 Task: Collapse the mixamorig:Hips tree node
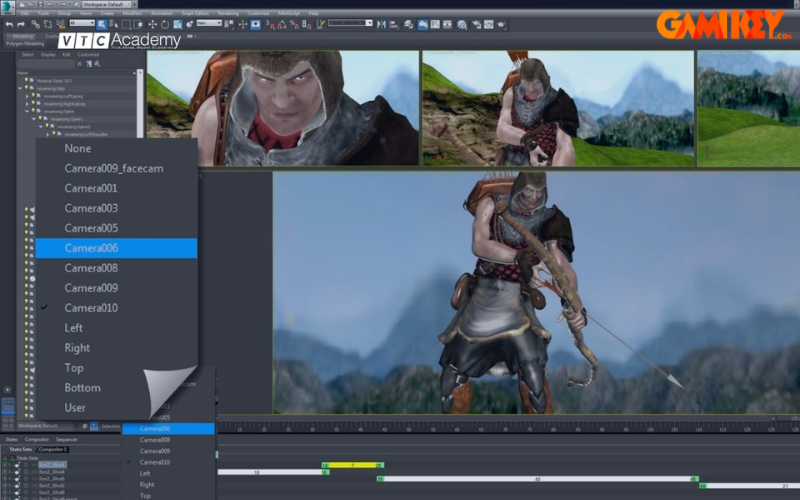(20, 88)
